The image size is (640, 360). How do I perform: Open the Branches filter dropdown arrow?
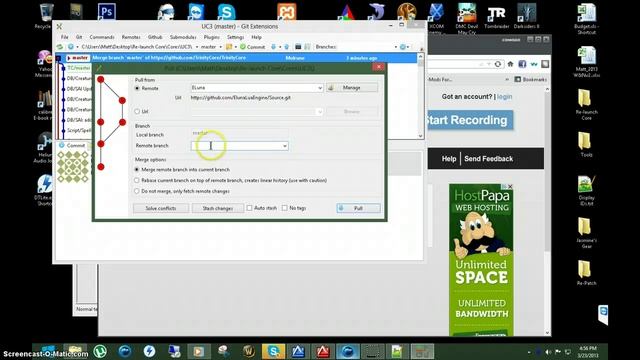396,47
